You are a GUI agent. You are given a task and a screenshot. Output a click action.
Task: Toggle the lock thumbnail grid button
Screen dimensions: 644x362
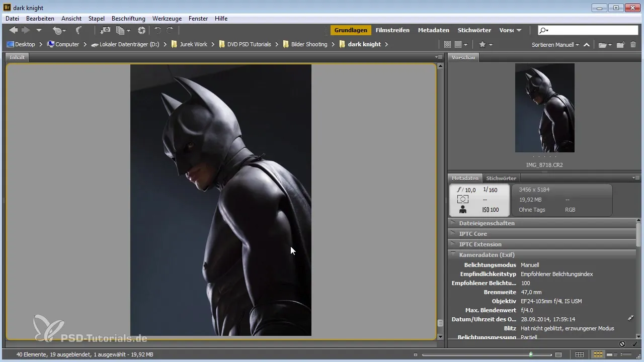click(580, 354)
